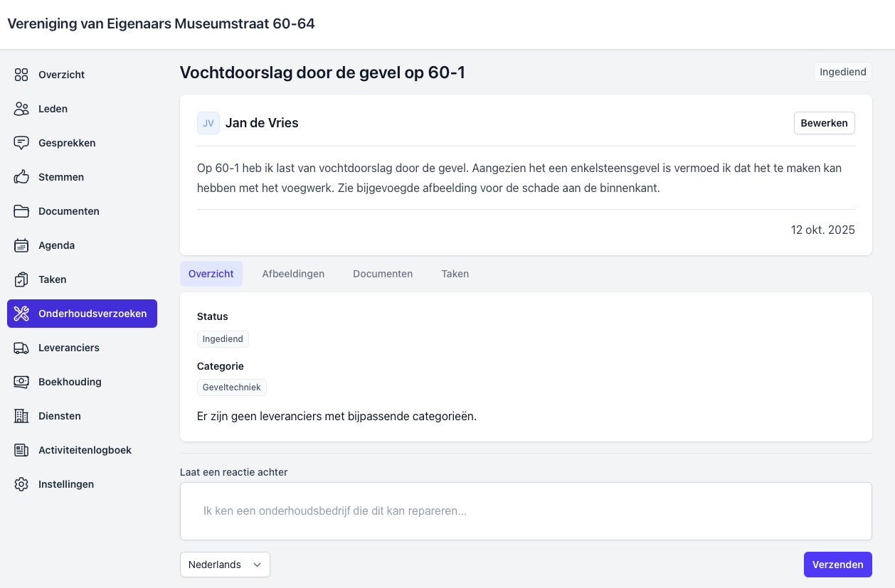Open the Nederlands language dropdown
Screen dimensions: 895x588
click(x=225, y=565)
